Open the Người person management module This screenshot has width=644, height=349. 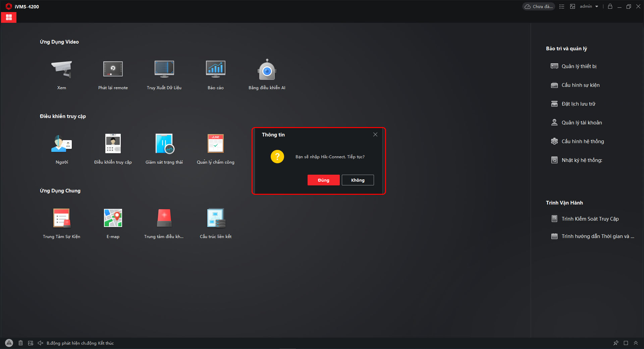tap(61, 144)
